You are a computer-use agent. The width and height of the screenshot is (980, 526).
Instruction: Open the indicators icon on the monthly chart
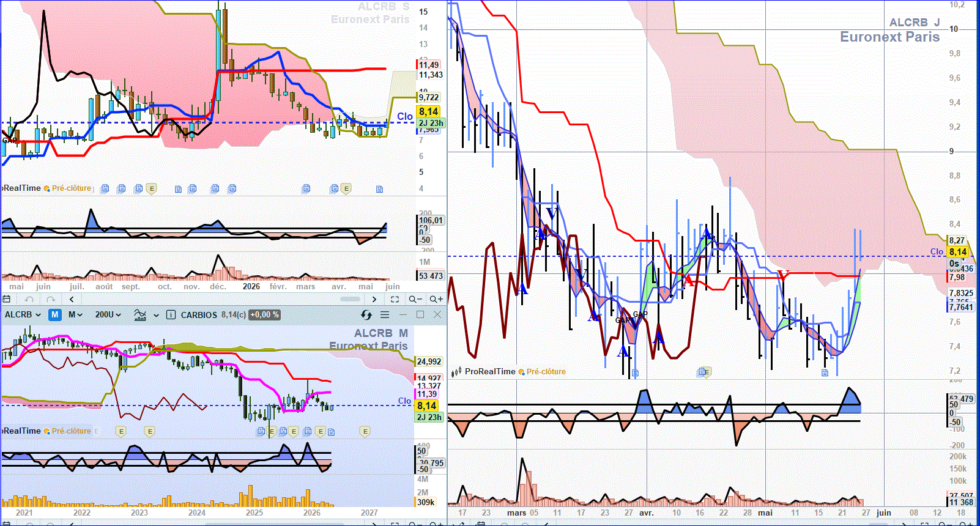[x=140, y=314]
